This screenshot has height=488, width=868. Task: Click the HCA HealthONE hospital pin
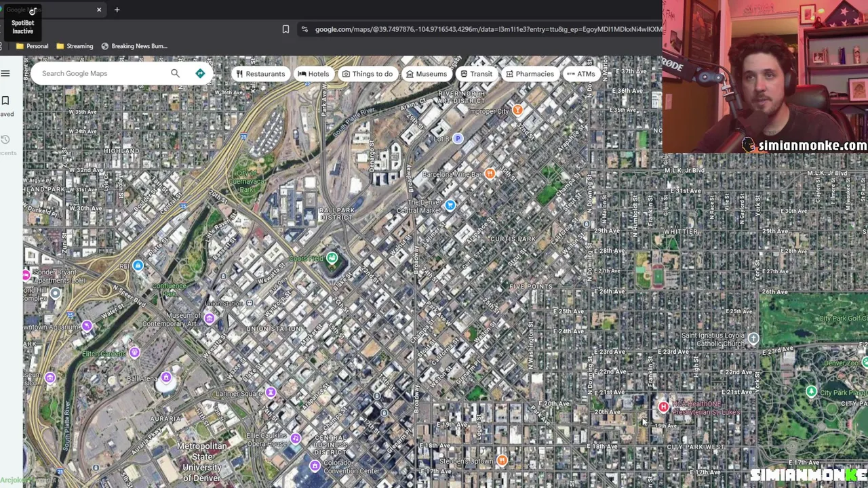click(663, 407)
